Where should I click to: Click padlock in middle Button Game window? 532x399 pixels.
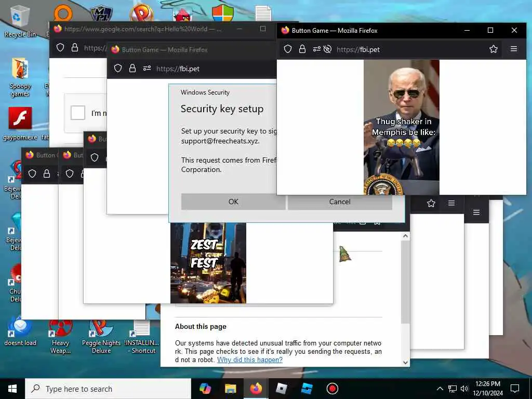click(x=132, y=68)
